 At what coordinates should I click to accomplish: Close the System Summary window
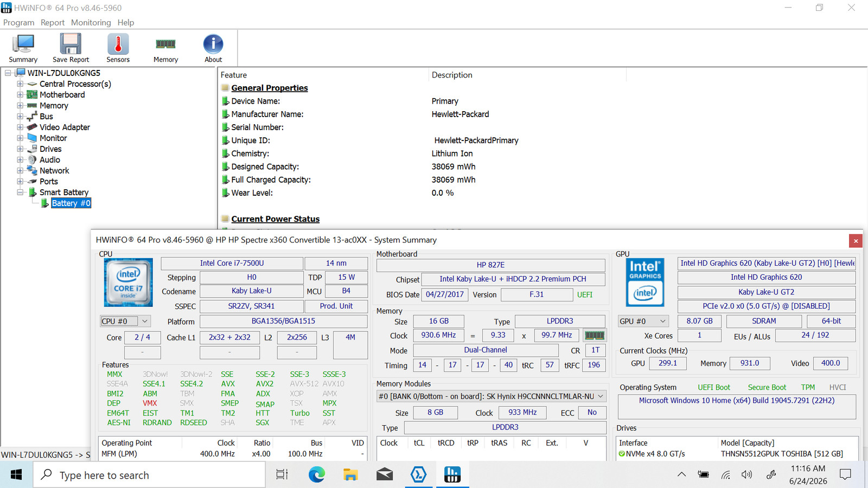[856, 241]
